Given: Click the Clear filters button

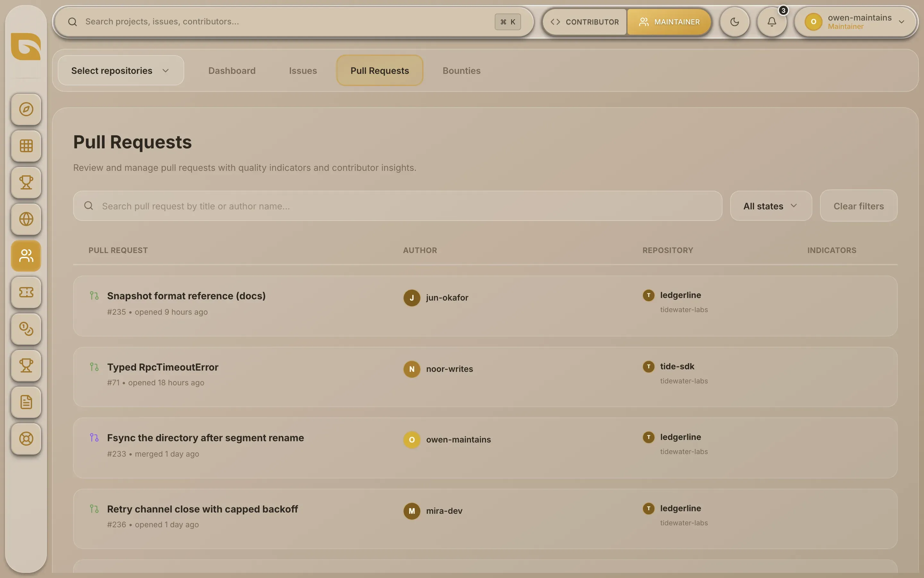Looking at the screenshot, I should (858, 206).
